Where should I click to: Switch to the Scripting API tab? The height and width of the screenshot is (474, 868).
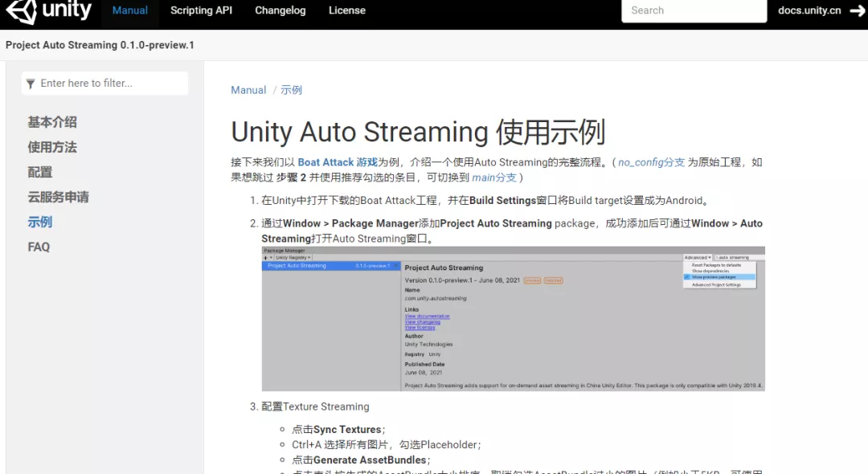pyautogui.click(x=200, y=10)
